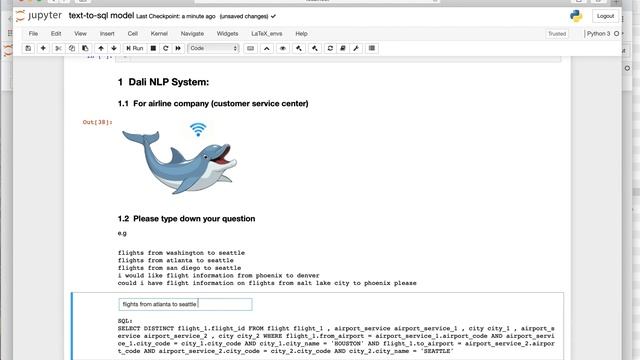Click the first hammer toolbar icon

click(x=299, y=48)
